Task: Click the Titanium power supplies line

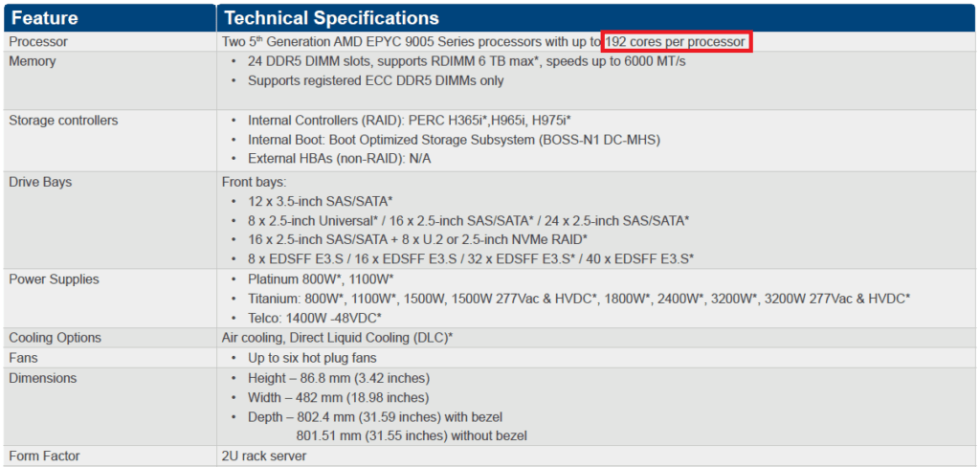Action: click(x=579, y=299)
